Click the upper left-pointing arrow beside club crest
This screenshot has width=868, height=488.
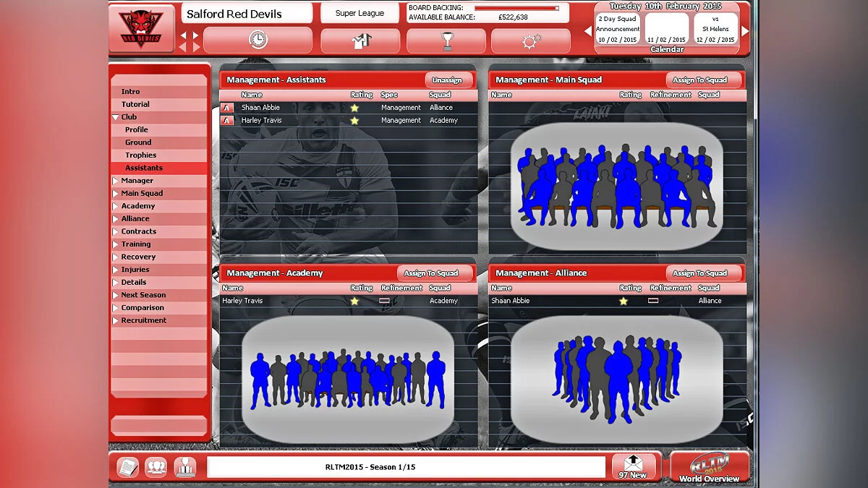[x=183, y=35]
